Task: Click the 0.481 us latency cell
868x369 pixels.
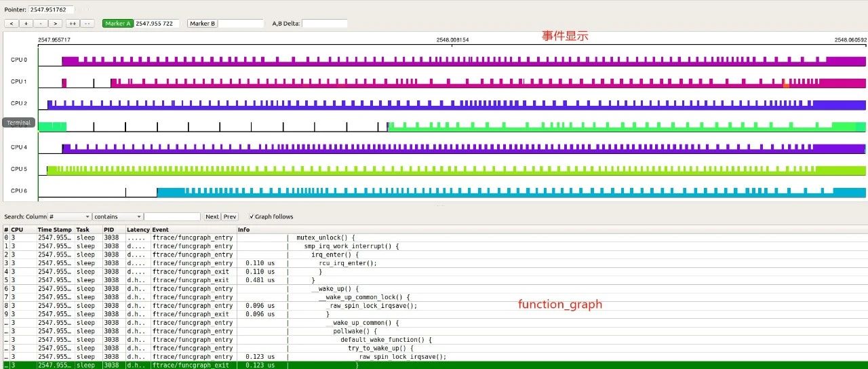Action: [x=262, y=280]
